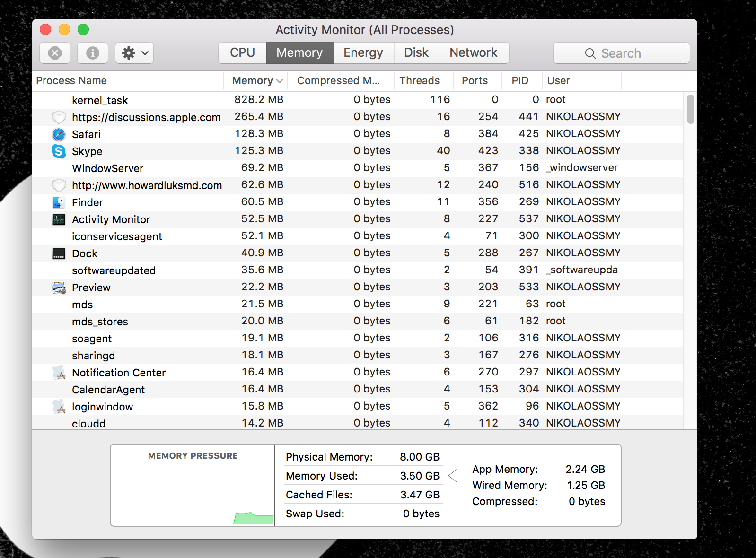Click the App Memory 2.24 GB value
Screen dimensions: 756x558
[x=585, y=469]
